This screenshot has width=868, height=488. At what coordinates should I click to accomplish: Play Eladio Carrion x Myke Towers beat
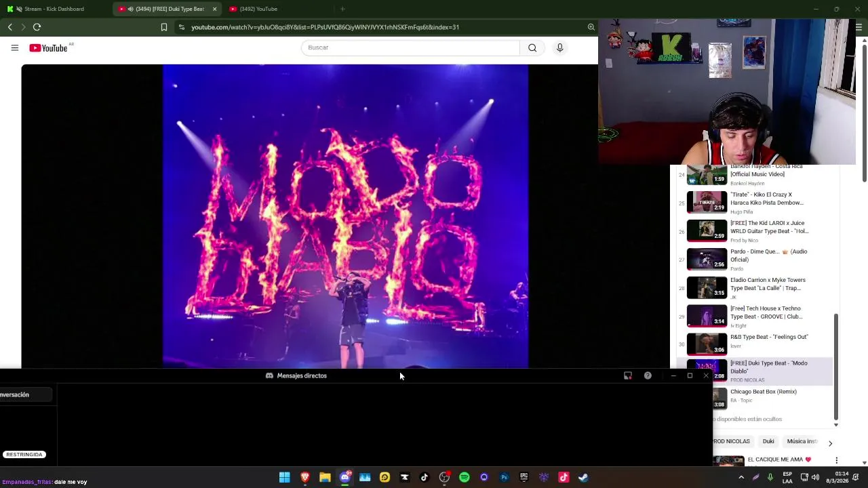755,288
